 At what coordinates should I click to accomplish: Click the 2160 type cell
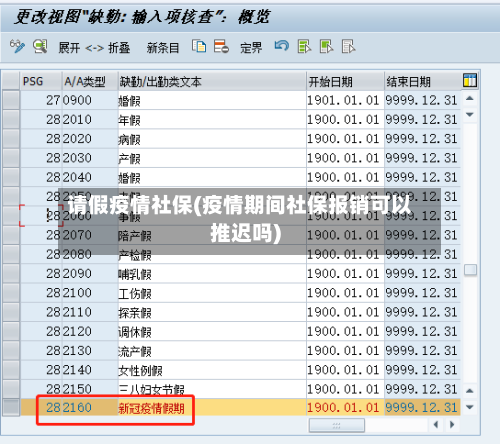tap(90, 408)
